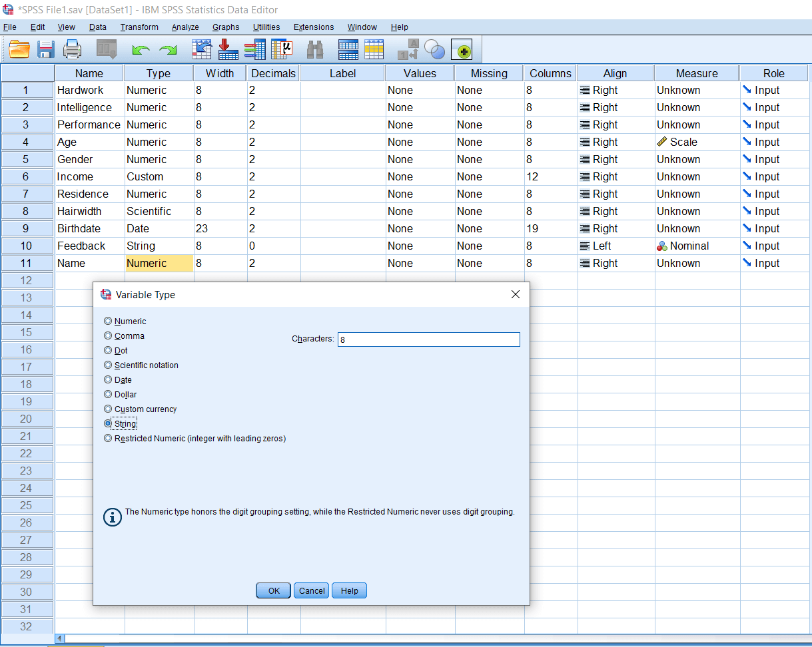Choose the Dollar variable type
812x647 pixels.
(107, 394)
